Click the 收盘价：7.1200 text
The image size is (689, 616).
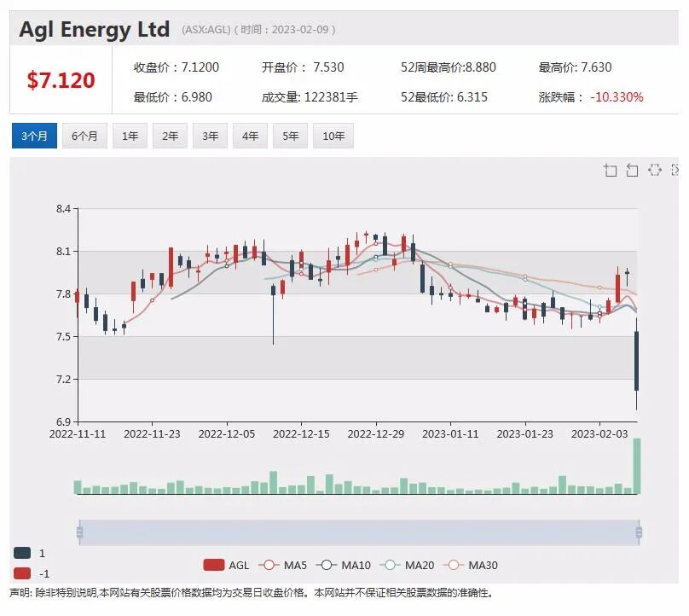tap(177, 67)
